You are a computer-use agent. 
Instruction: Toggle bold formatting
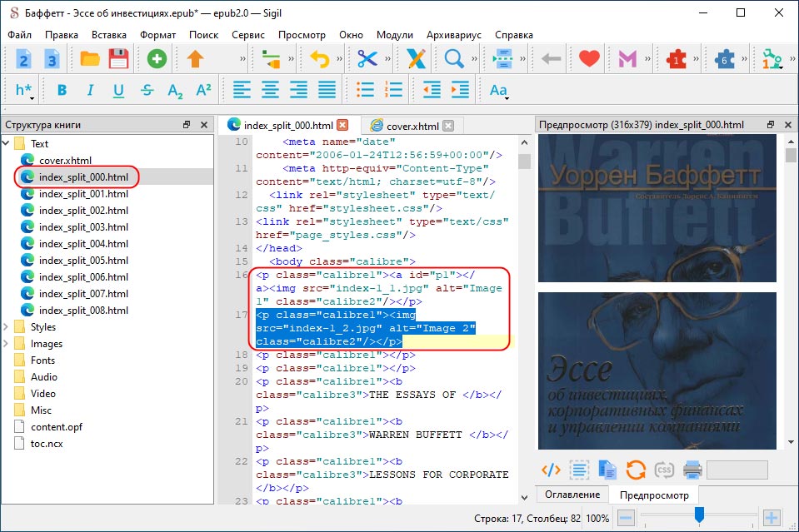[62, 90]
